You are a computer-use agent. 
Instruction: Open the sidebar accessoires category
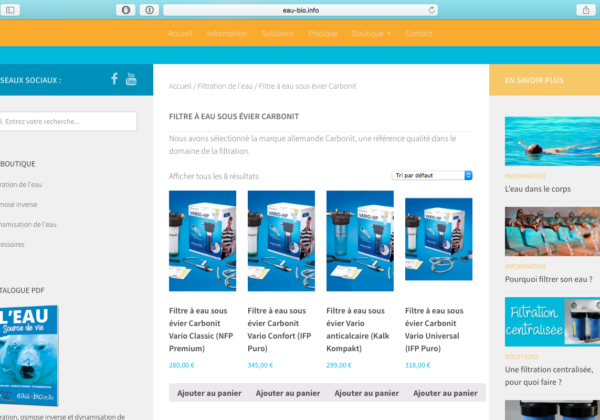[x=12, y=244]
